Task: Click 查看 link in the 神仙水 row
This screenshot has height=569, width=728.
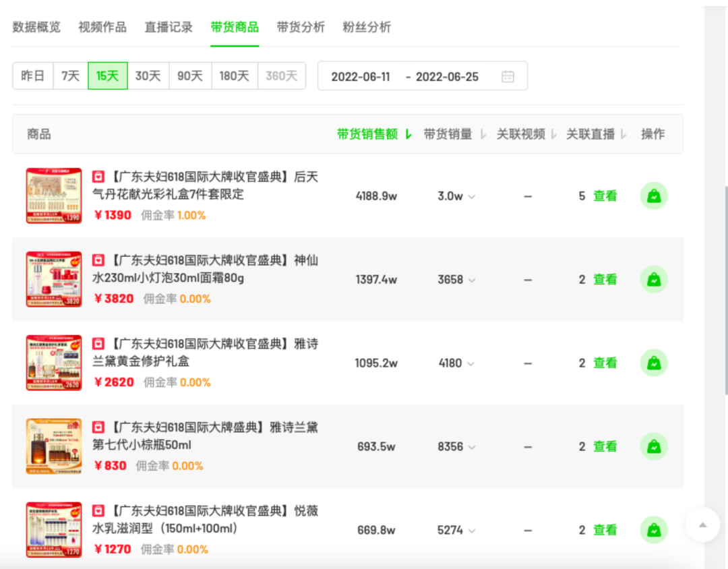Action: pos(605,279)
